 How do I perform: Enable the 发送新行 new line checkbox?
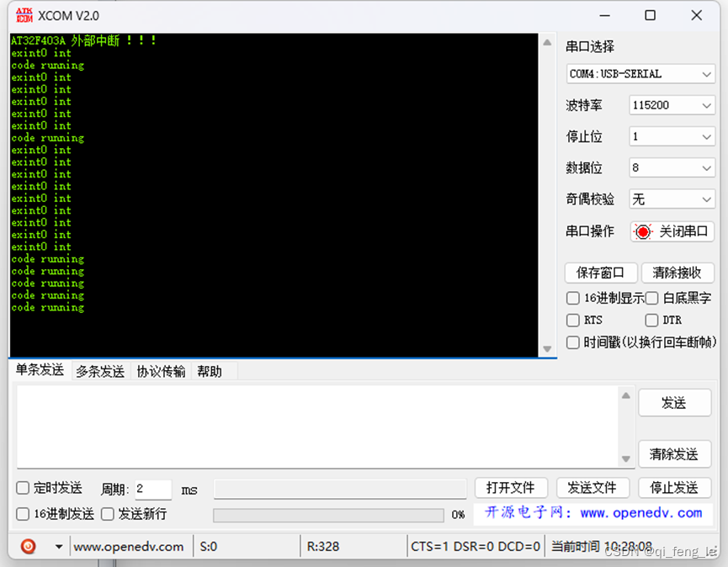107,514
